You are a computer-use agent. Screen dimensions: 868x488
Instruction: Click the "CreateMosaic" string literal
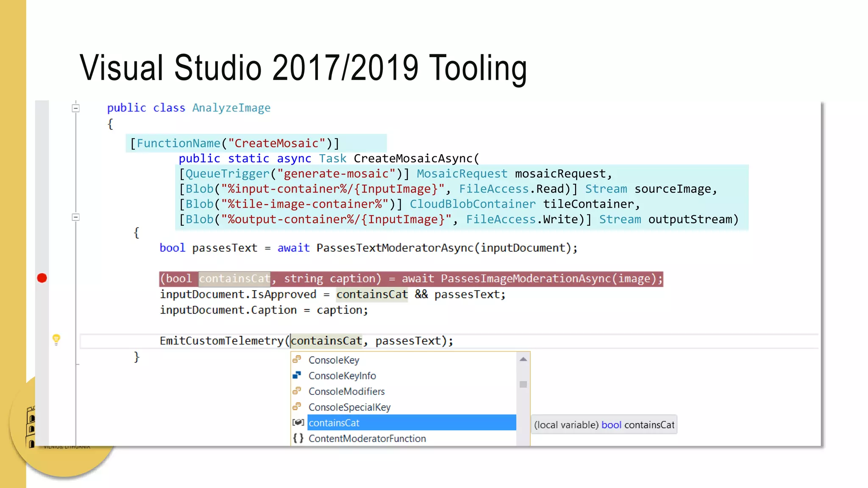[276, 143]
